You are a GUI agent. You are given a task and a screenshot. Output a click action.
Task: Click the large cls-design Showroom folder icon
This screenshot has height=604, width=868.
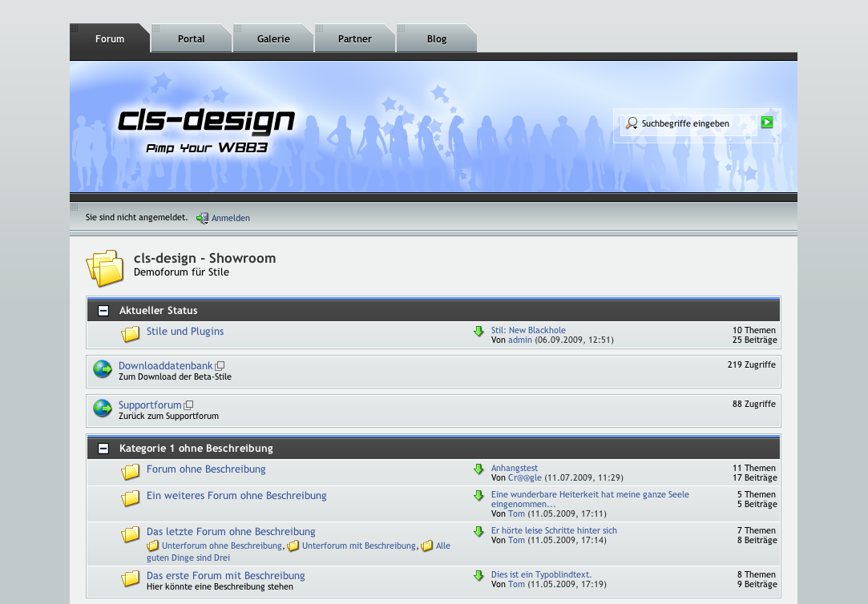106,268
